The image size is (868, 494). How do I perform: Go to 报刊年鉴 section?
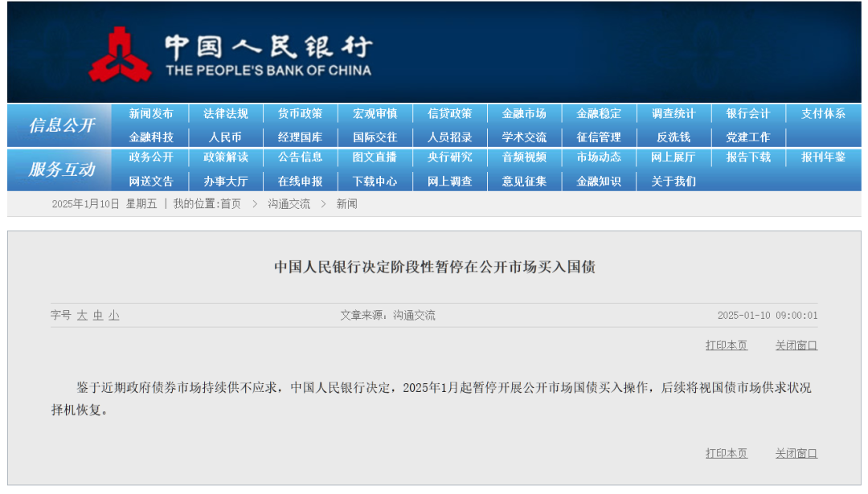coord(823,157)
